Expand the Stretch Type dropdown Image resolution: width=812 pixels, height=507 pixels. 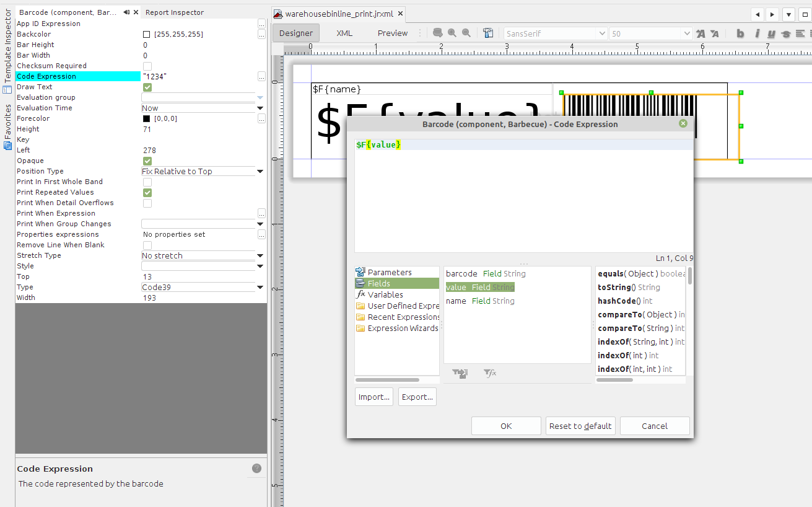260,256
